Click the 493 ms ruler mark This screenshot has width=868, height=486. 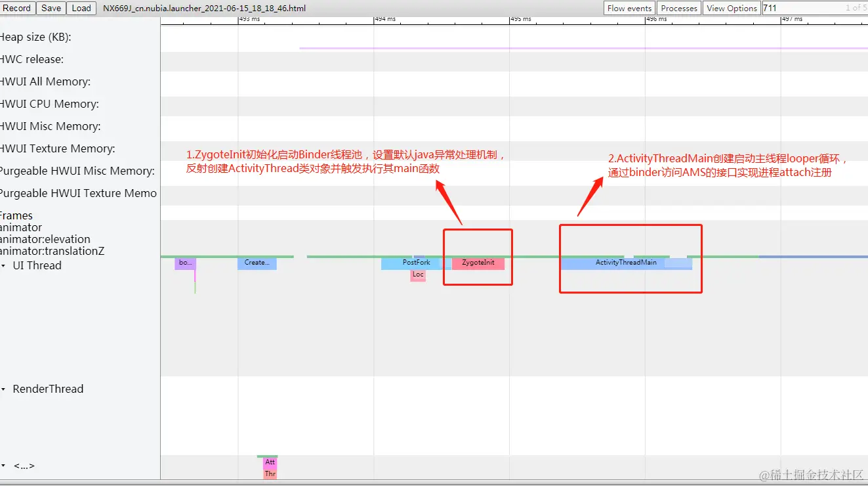point(250,19)
